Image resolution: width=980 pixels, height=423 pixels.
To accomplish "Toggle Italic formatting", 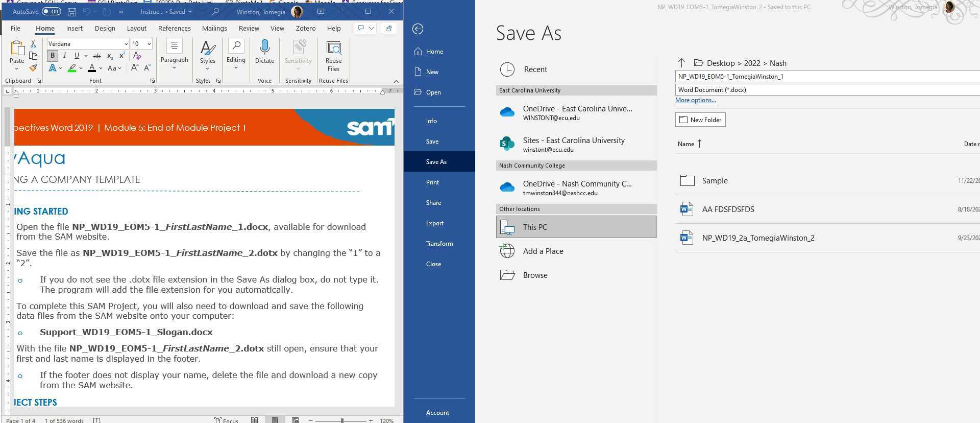I will pos(65,56).
